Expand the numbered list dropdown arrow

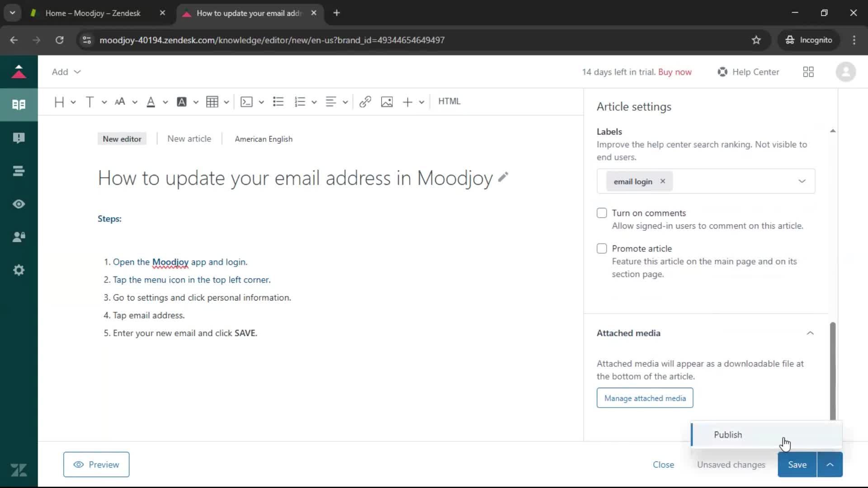pyautogui.click(x=314, y=102)
